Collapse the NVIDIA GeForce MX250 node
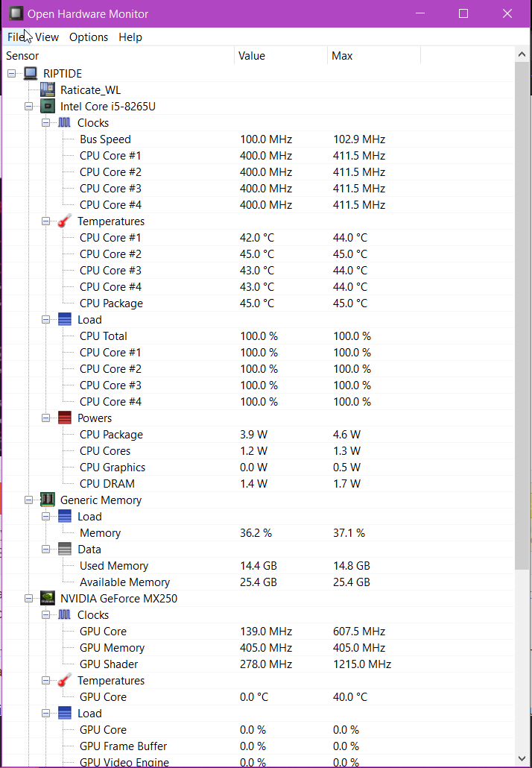532x768 pixels. click(29, 598)
